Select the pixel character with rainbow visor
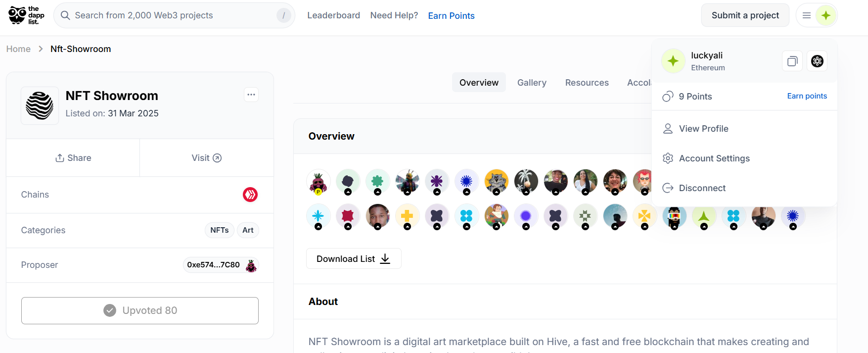Screen dimensions: 868x353 (675, 216)
